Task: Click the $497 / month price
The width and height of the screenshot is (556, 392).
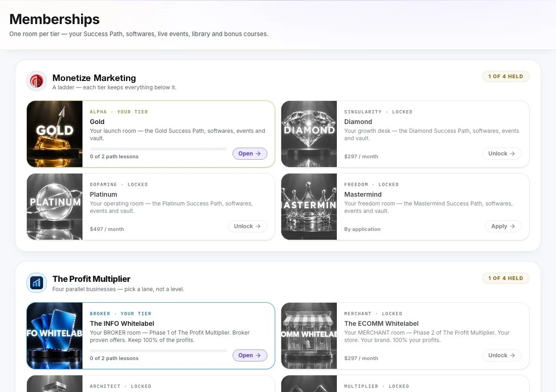Action: pos(107,229)
